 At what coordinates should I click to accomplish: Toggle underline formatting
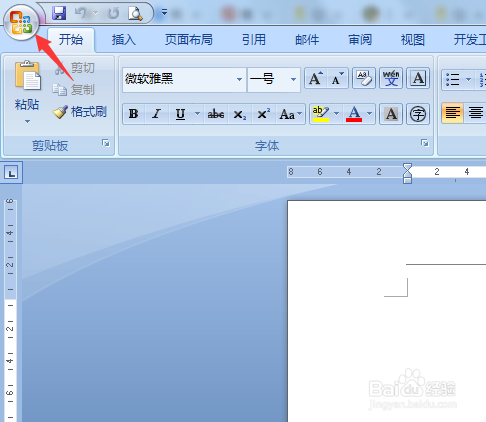(180, 114)
